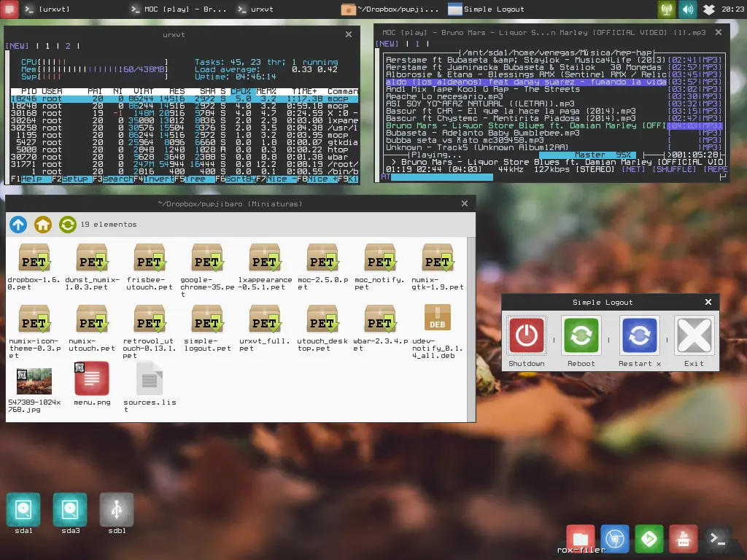
Task: Switch to MOC [play] taskbar item
Action: pos(179,9)
